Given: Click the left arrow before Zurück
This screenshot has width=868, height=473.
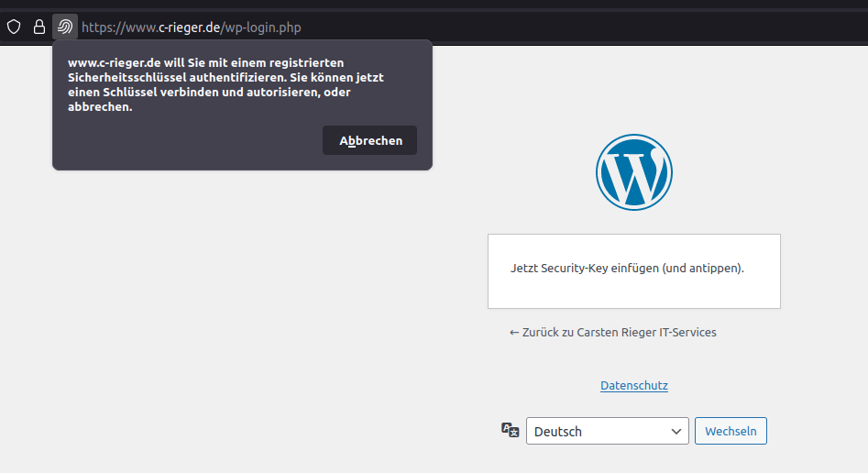Looking at the screenshot, I should pyautogui.click(x=513, y=333).
